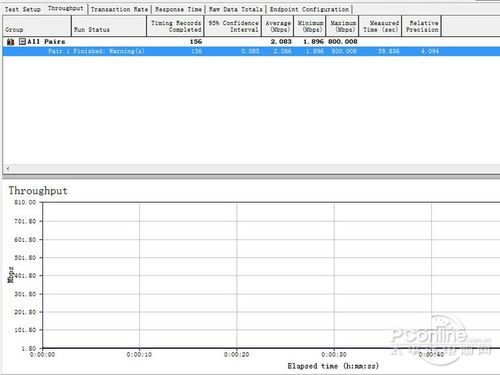500x375 pixels.
Task: Select the Pair 1 Finished row
Action: (251, 51)
